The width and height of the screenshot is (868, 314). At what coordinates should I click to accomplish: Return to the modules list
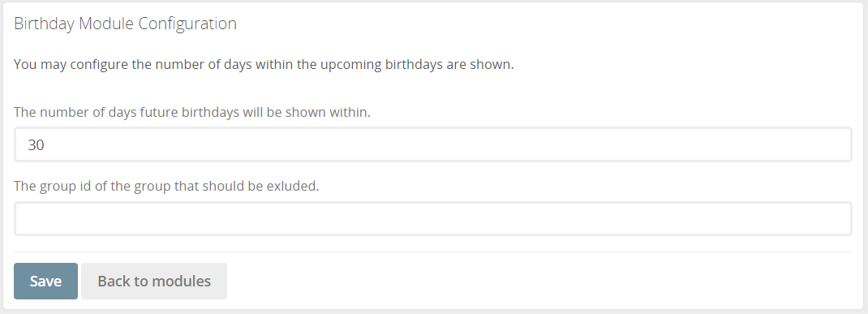[x=154, y=281]
